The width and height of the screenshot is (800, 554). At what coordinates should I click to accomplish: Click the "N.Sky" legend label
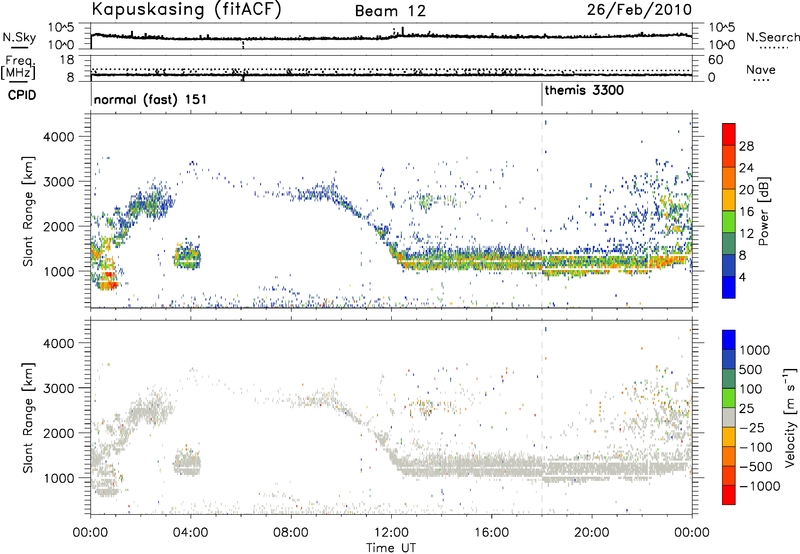coord(19,37)
